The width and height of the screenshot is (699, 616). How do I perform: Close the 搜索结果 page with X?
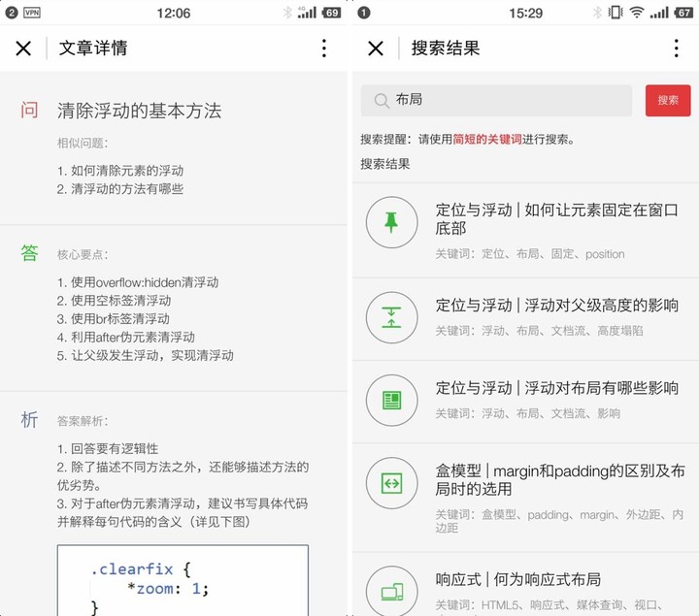[376, 49]
